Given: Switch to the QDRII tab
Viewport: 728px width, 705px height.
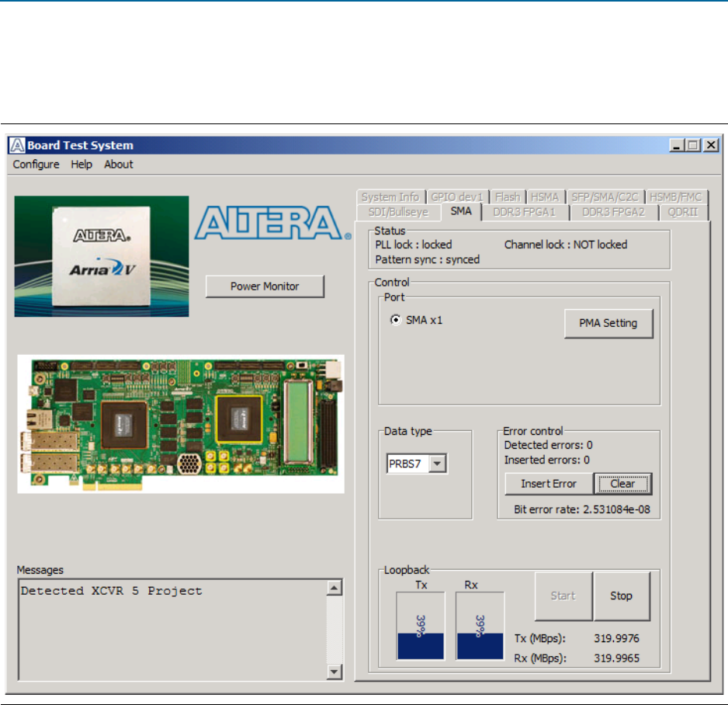Looking at the screenshot, I should tap(682, 212).
